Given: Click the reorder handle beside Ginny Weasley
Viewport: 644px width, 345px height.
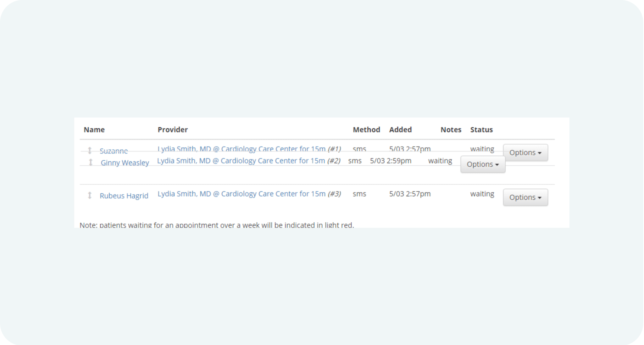Looking at the screenshot, I should [x=91, y=162].
